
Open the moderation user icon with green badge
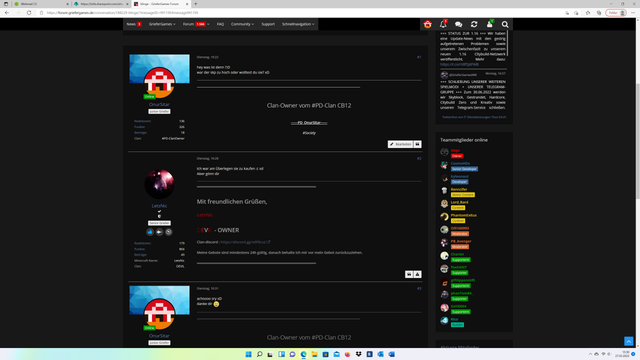pyautogui.click(x=489, y=24)
